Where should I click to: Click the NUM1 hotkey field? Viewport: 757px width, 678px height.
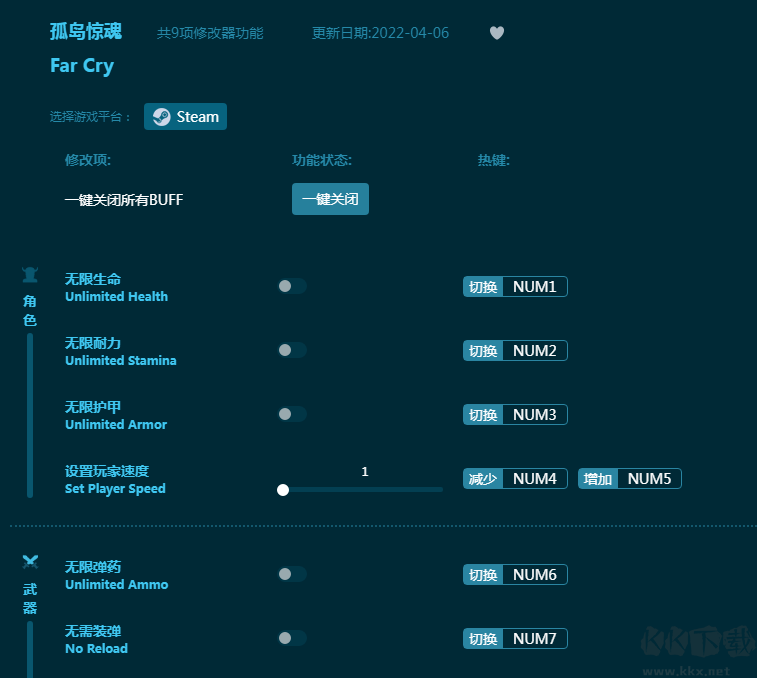tap(535, 287)
